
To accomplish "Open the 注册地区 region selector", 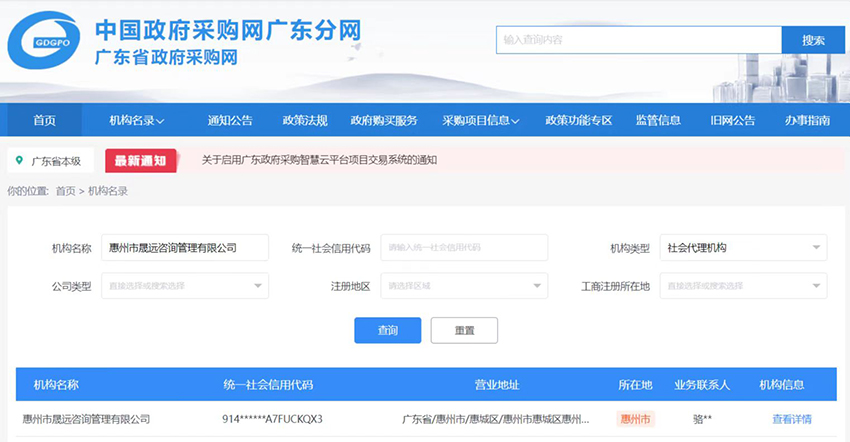I will pos(464,286).
